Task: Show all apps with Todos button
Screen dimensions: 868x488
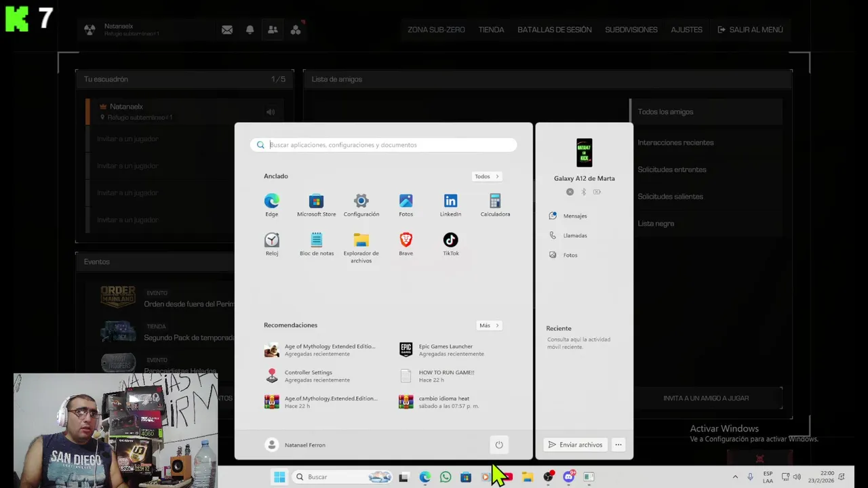Action: (487, 176)
